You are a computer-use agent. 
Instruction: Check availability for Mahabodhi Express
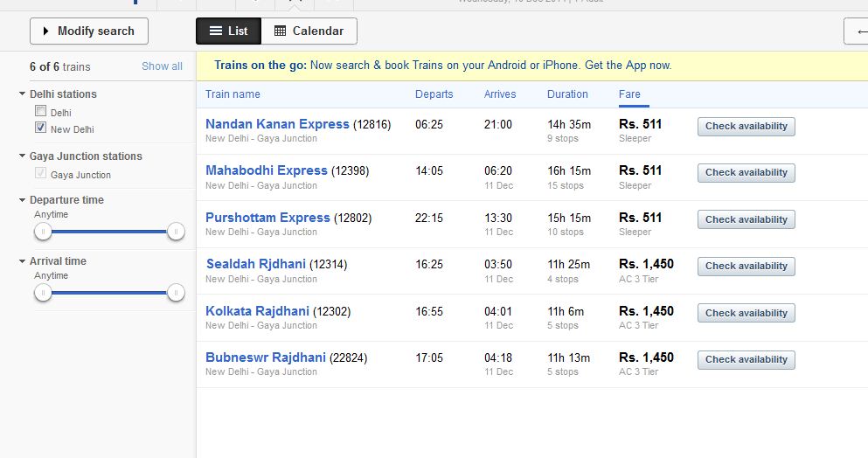click(746, 173)
